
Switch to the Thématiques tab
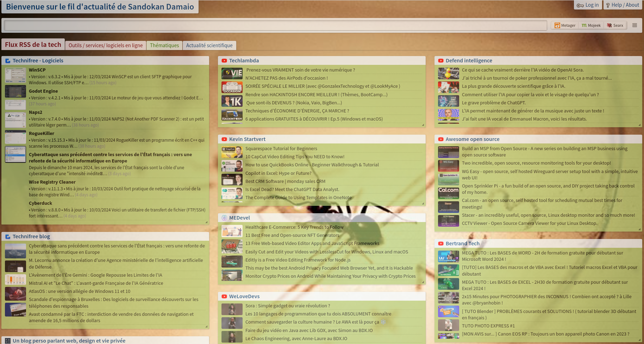(164, 45)
